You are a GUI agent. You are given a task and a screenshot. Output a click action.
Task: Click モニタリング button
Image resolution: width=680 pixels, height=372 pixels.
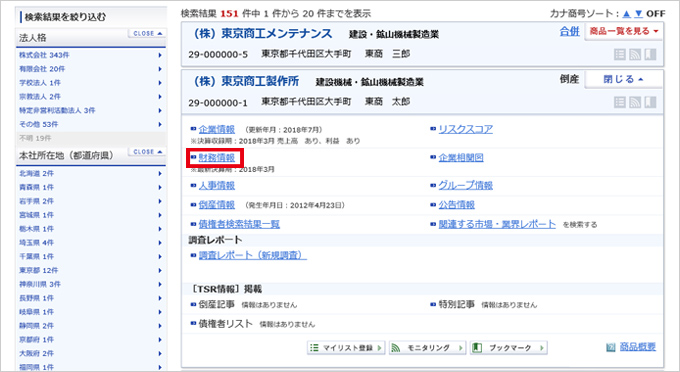coord(427,348)
